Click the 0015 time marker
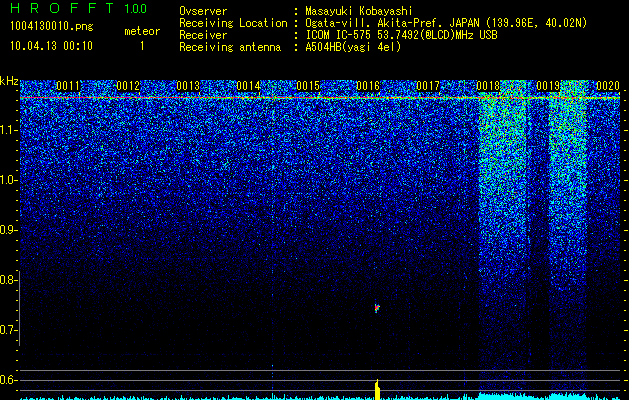629x400 pixels. pyautogui.click(x=308, y=86)
